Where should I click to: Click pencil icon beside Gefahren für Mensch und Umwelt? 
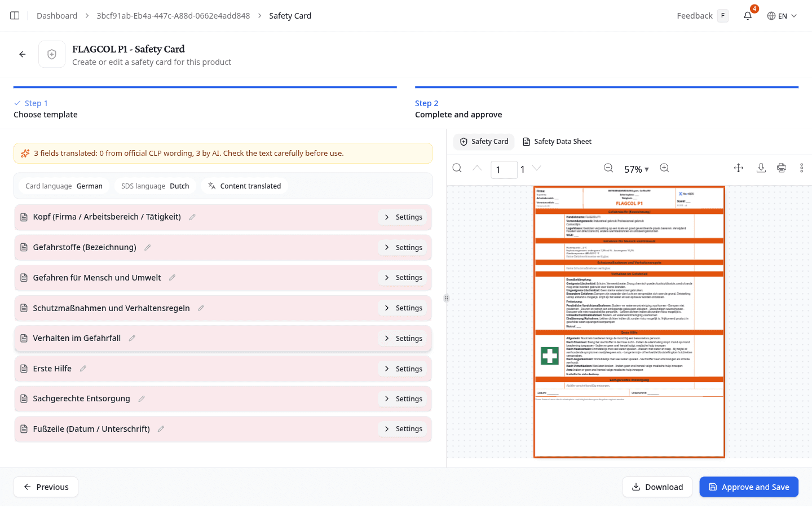(173, 278)
